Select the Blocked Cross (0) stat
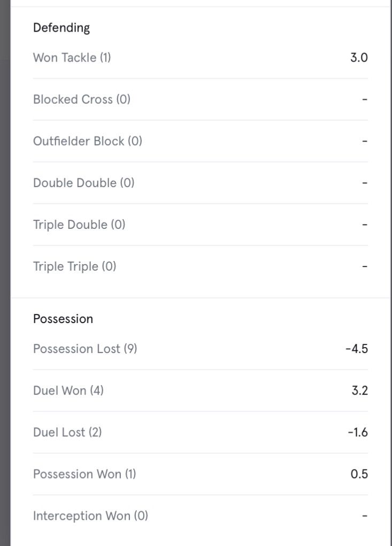This screenshot has height=546, width=392. 82,99
